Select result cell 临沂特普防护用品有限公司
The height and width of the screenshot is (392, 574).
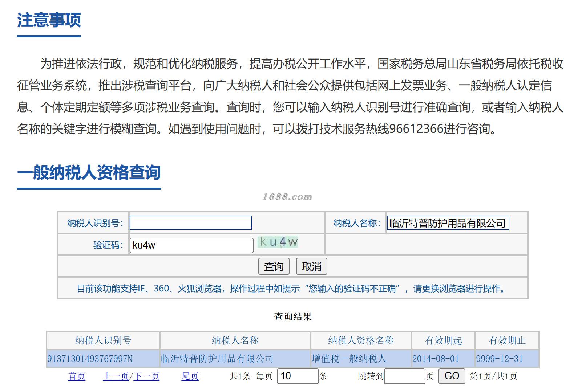[235, 359]
